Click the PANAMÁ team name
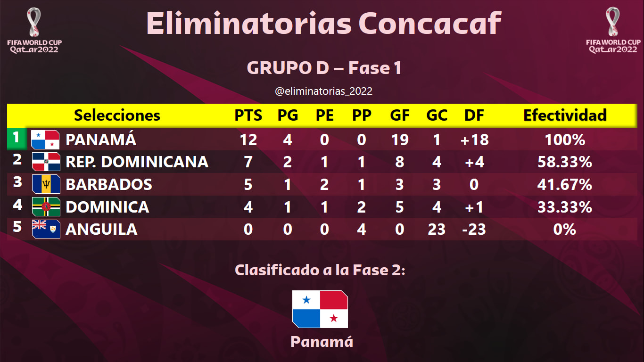Screen dimensions: 644x362 (x=101, y=139)
